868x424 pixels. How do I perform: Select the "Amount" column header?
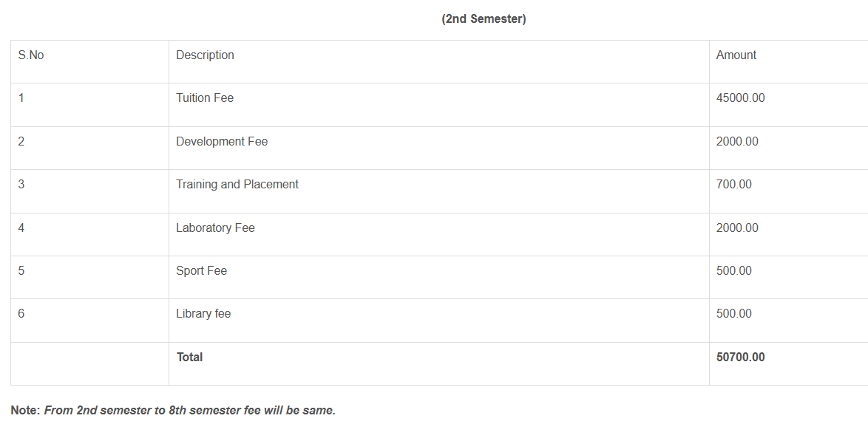coord(736,55)
